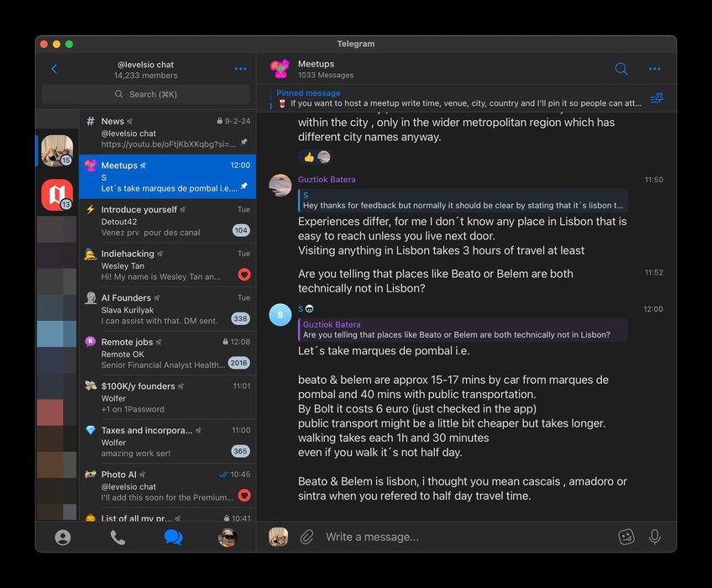
Task: Click the 104 unread badge on Introduce yourself
Action: coord(241,230)
